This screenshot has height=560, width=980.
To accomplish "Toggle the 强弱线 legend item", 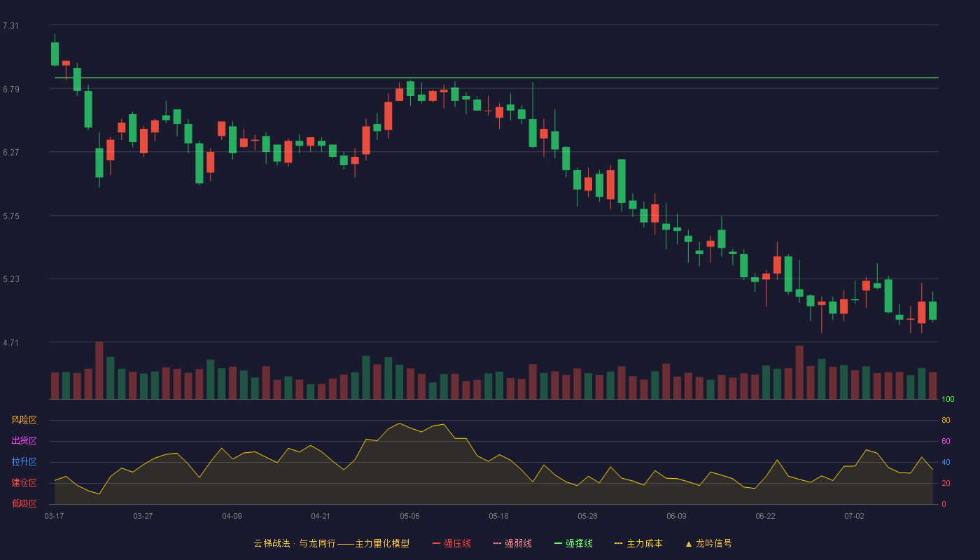I will pyautogui.click(x=512, y=543).
